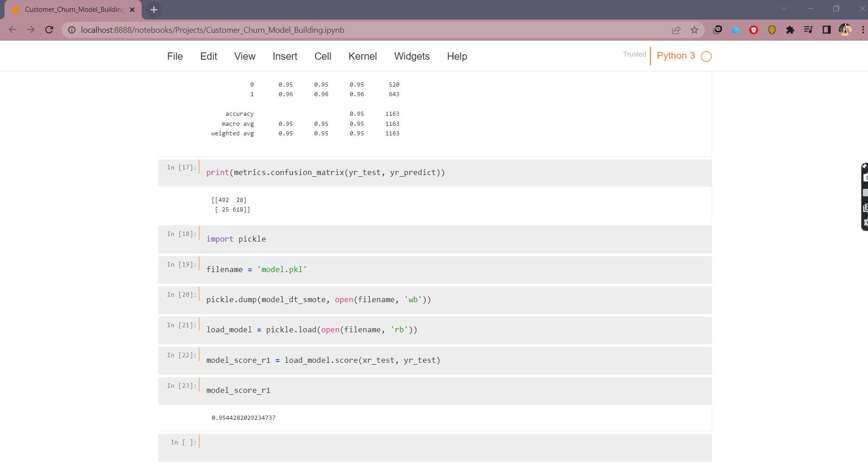The width and height of the screenshot is (868, 469).
Task: Bookmark this tab with star icon
Action: 694,30
